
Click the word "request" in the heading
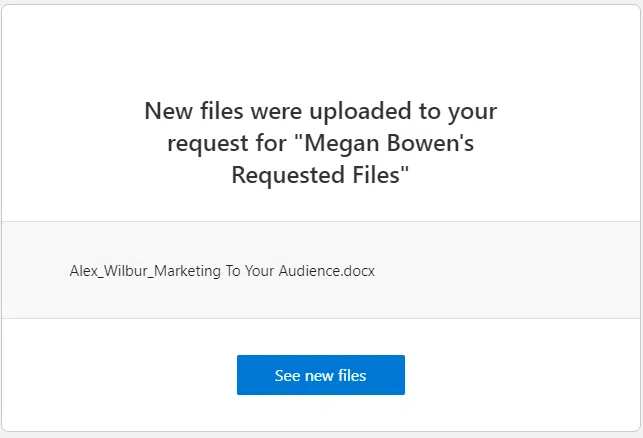(x=203, y=143)
